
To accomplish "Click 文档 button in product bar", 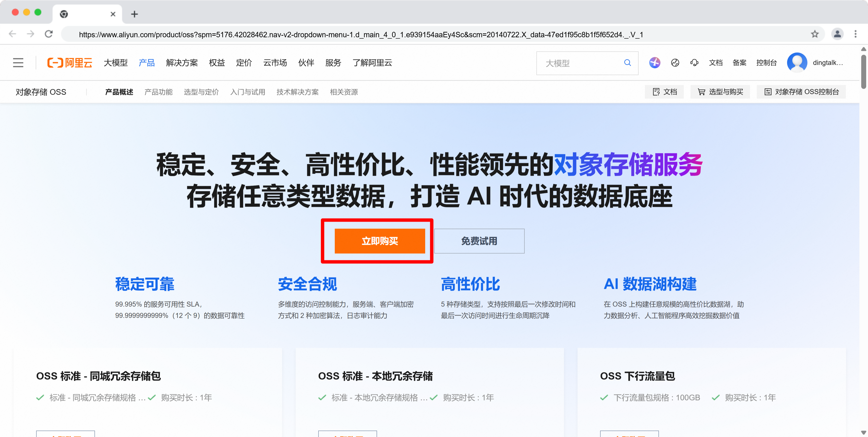I will [664, 92].
